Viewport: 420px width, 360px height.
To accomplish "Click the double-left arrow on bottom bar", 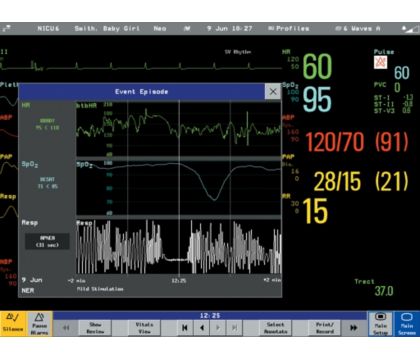I will click(x=66, y=328).
